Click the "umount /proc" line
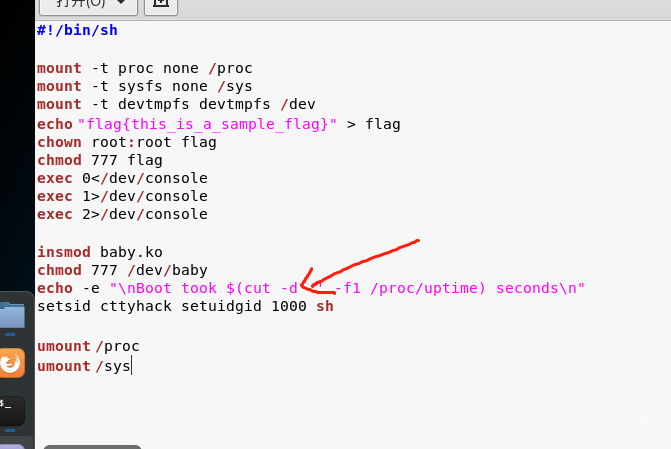This screenshot has height=449, width=671. [x=88, y=346]
